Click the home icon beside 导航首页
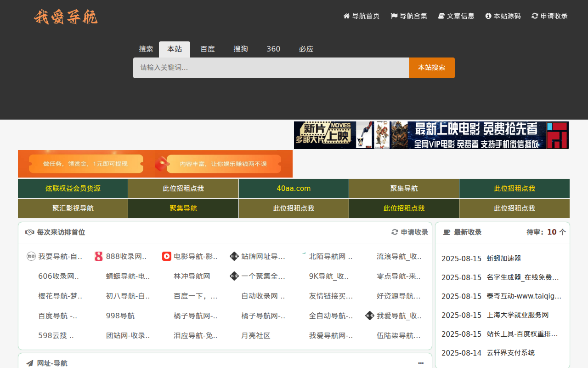Screen dimensions: 588x368 [347, 16]
